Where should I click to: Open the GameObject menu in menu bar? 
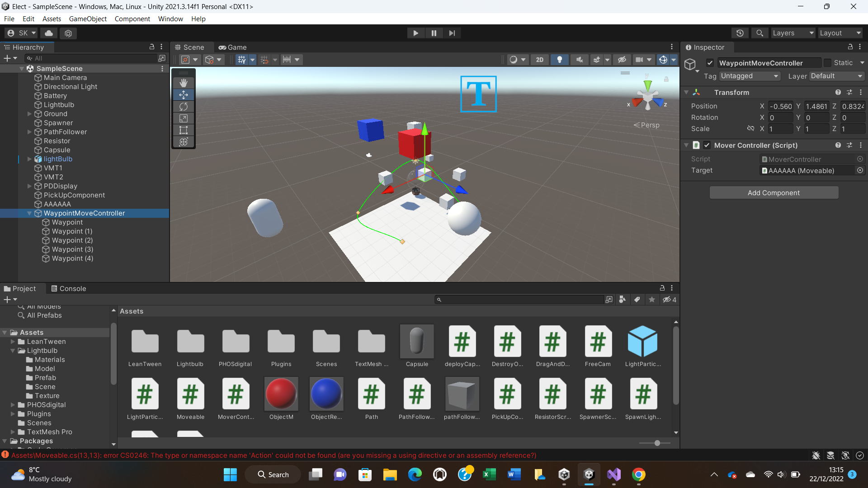click(x=88, y=19)
